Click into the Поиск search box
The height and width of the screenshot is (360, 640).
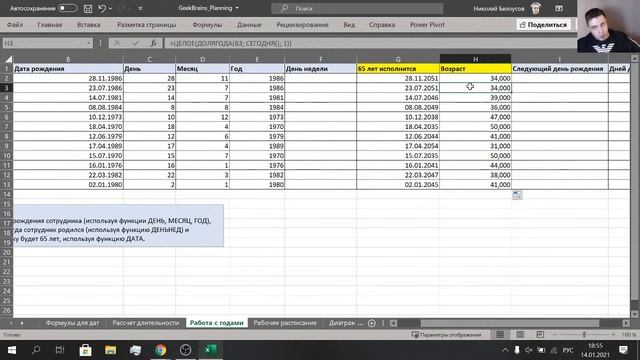[x=357, y=8]
